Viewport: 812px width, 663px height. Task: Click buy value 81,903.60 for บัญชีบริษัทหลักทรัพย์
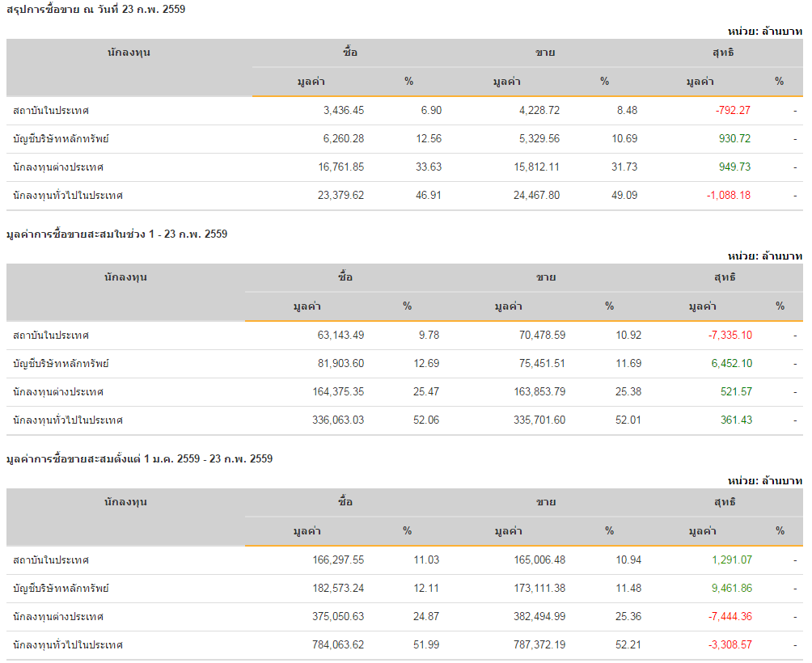point(340,364)
